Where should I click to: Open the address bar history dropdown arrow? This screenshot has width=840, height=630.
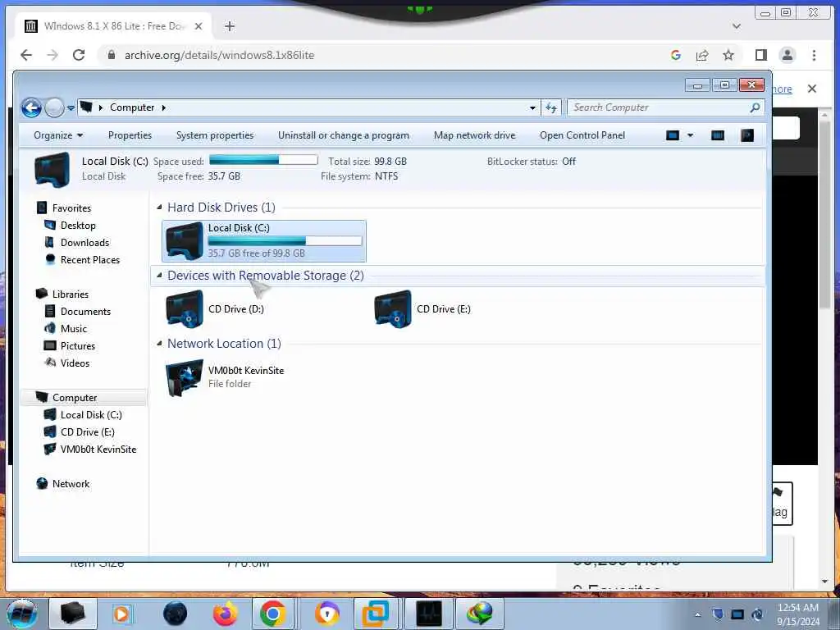click(532, 107)
